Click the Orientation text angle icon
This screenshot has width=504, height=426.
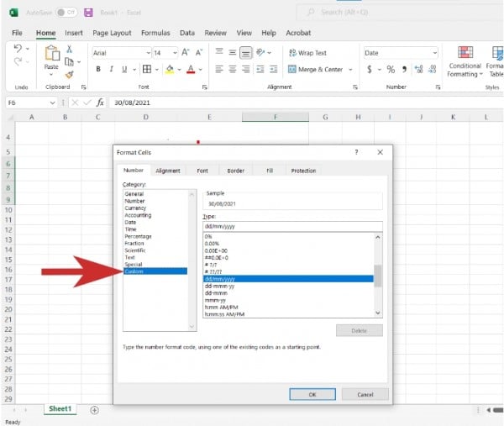260,52
